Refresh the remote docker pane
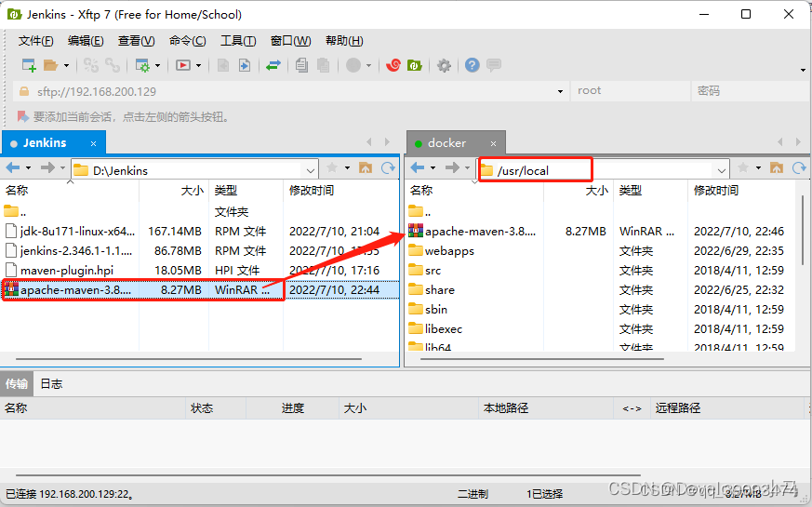812x507 pixels. pos(799,167)
